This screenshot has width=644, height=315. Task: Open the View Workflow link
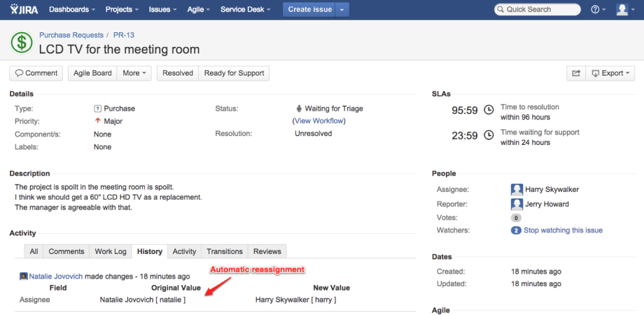[319, 121]
